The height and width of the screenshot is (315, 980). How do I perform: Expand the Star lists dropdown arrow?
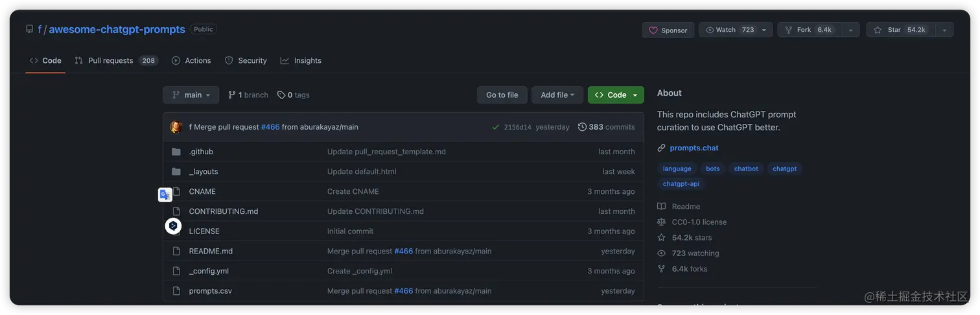(x=944, y=30)
